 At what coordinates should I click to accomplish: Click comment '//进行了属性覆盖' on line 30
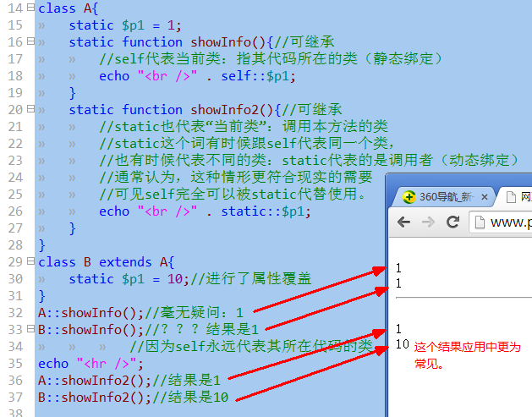click(x=250, y=278)
